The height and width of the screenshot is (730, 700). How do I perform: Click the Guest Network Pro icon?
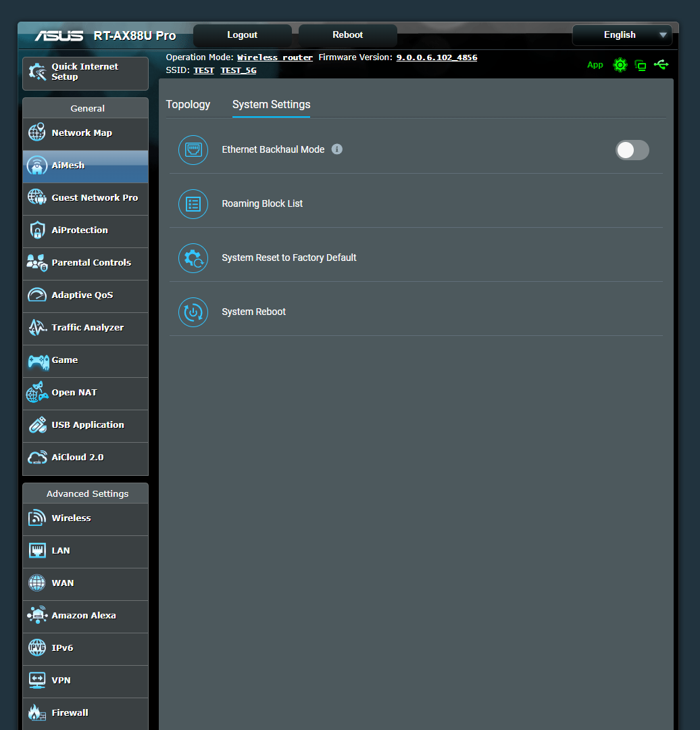(36, 197)
